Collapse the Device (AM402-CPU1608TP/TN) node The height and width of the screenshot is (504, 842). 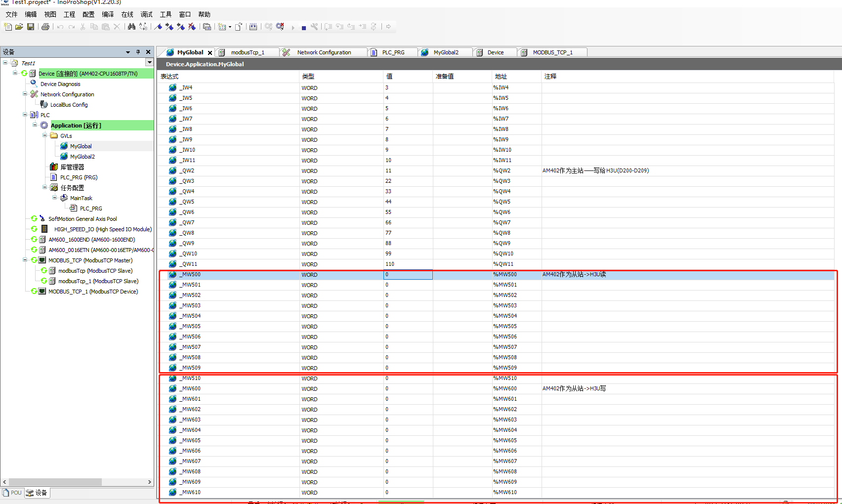click(15, 73)
